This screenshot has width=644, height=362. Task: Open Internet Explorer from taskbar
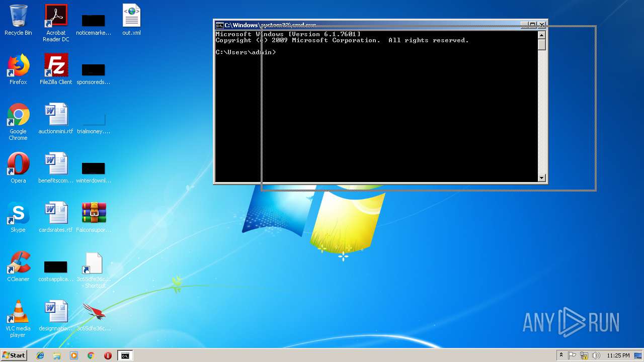[40, 355]
